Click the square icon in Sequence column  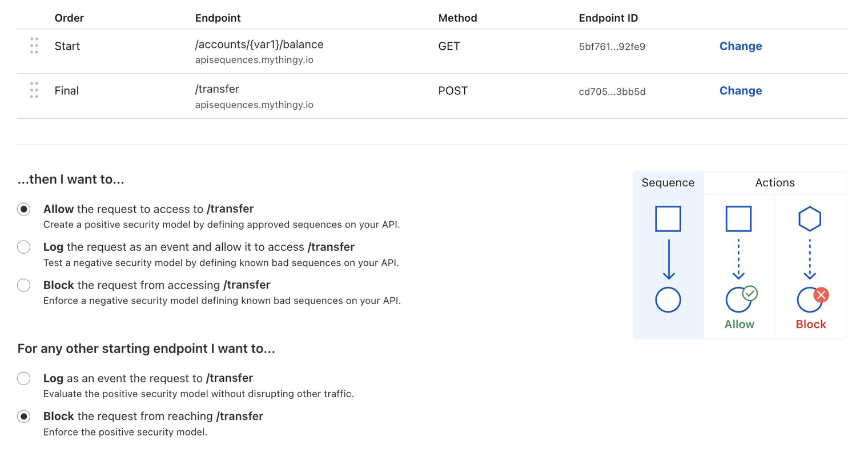pos(668,219)
